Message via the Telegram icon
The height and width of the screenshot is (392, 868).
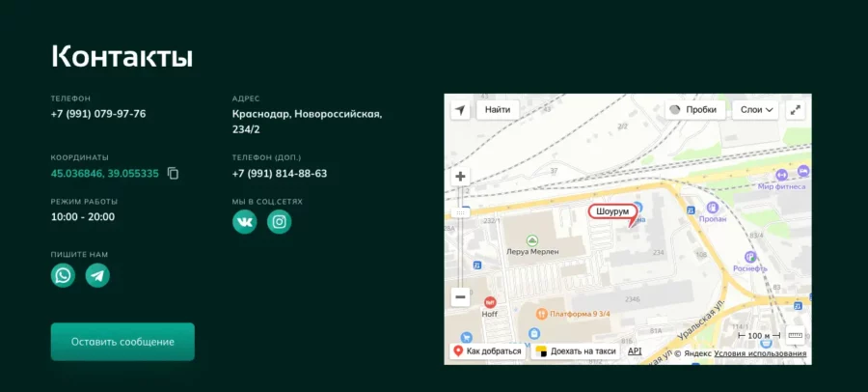(x=97, y=275)
